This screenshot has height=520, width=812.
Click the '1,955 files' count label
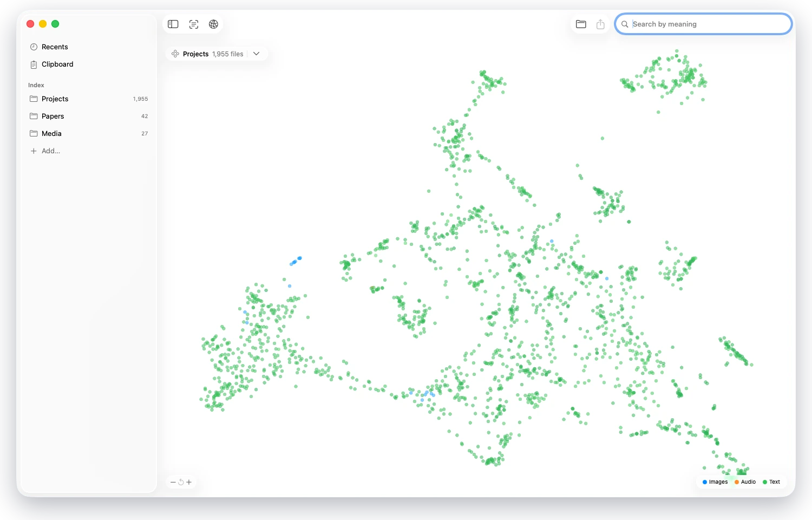pos(228,54)
